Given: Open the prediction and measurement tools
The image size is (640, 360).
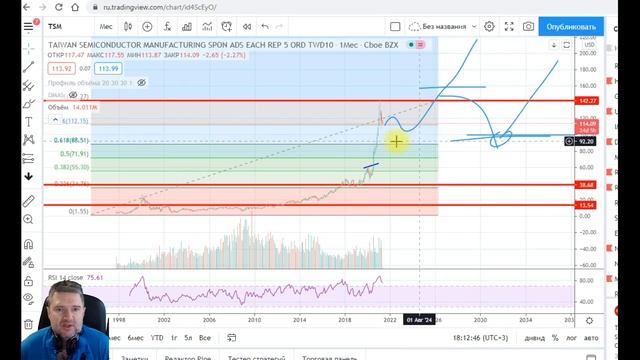Looking at the screenshot, I should pyautogui.click(x=29, y=158).
